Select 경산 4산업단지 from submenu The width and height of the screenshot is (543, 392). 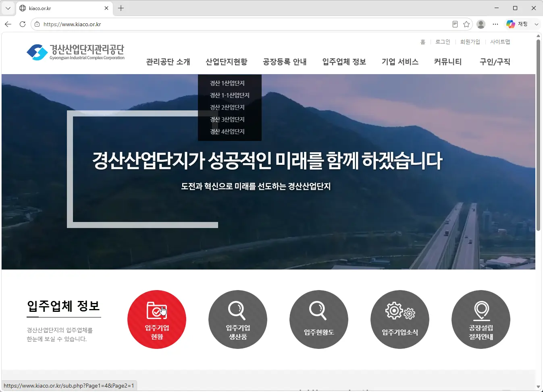point(227,131)
